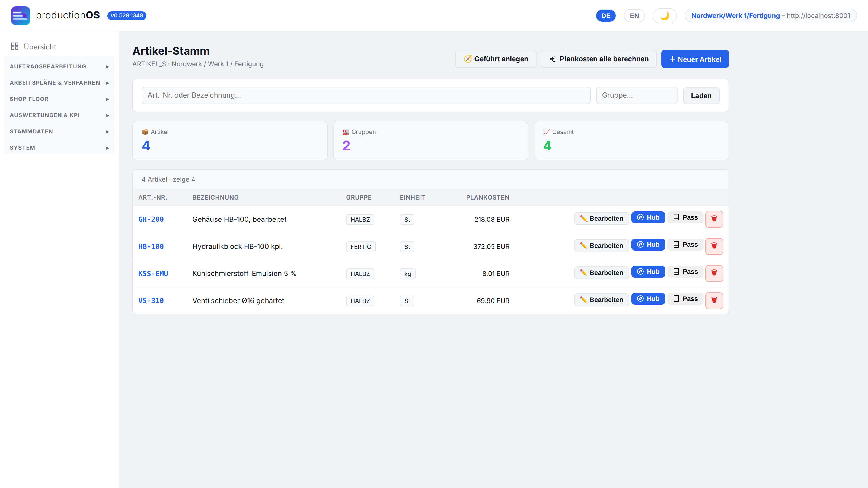868x488 pixels.
Task: Focus the Art.-Nr. oder Bezeichnung search field
Action: coord(366,95)
